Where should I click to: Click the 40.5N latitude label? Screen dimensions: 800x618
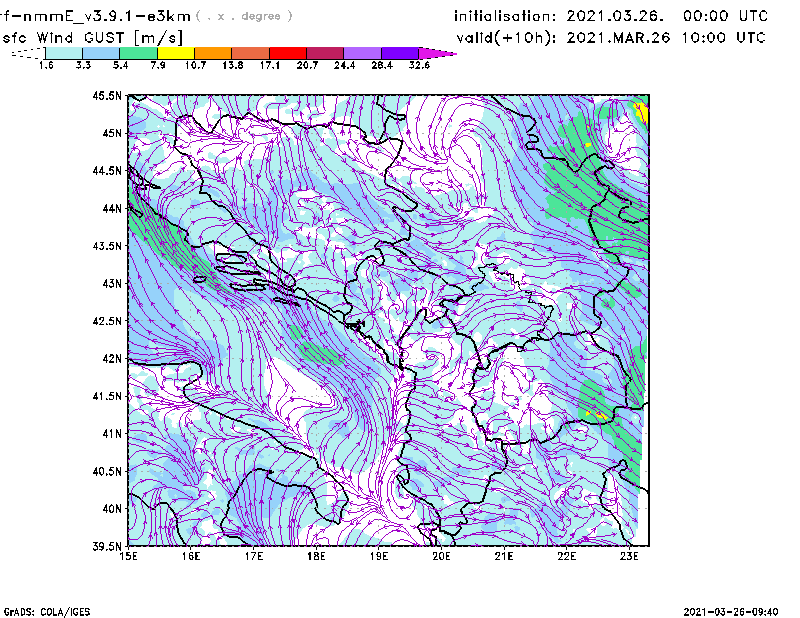107,472
